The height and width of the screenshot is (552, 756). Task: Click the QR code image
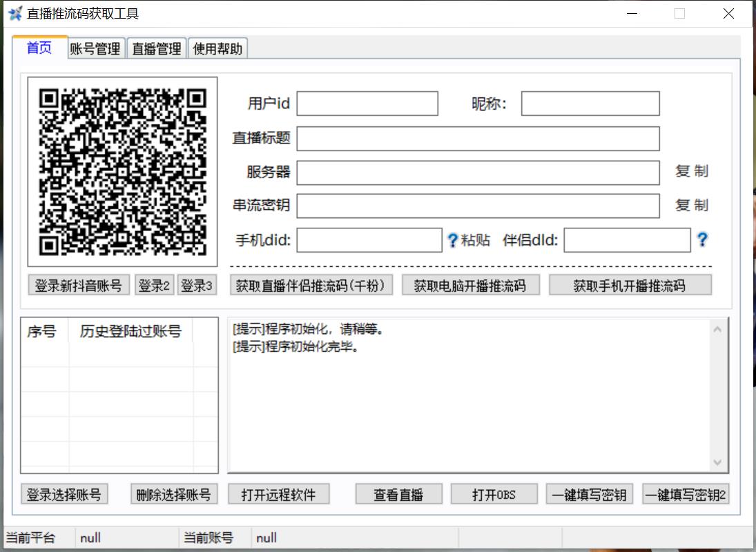coord(122,172)
